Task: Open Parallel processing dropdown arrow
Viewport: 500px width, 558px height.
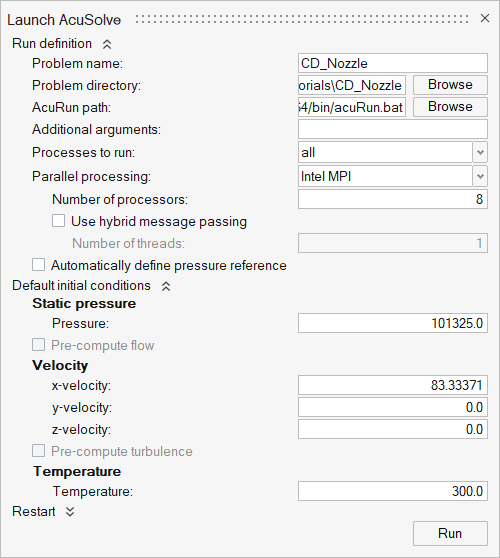Action: 480,176
